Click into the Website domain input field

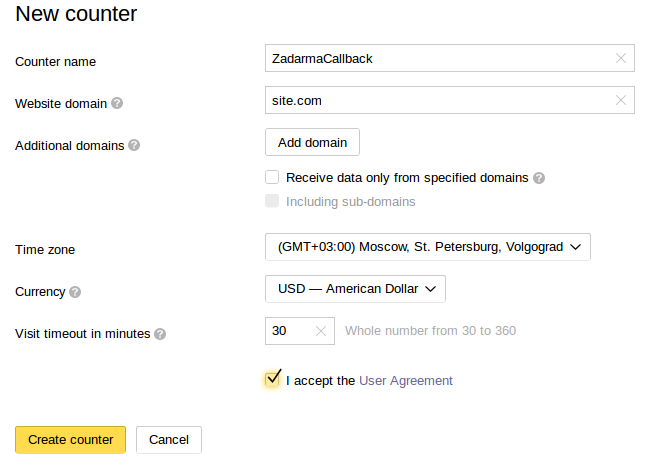(x=439, y=100)
